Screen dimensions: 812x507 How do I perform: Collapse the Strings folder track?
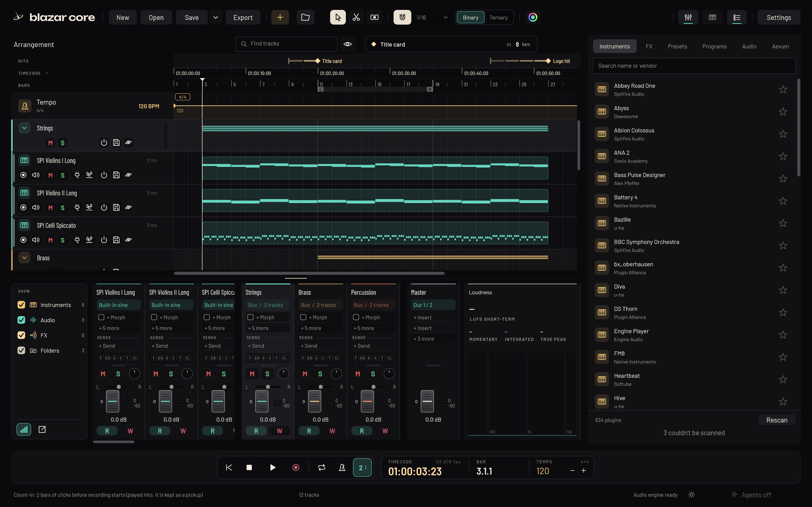click(x=24, y=128)
